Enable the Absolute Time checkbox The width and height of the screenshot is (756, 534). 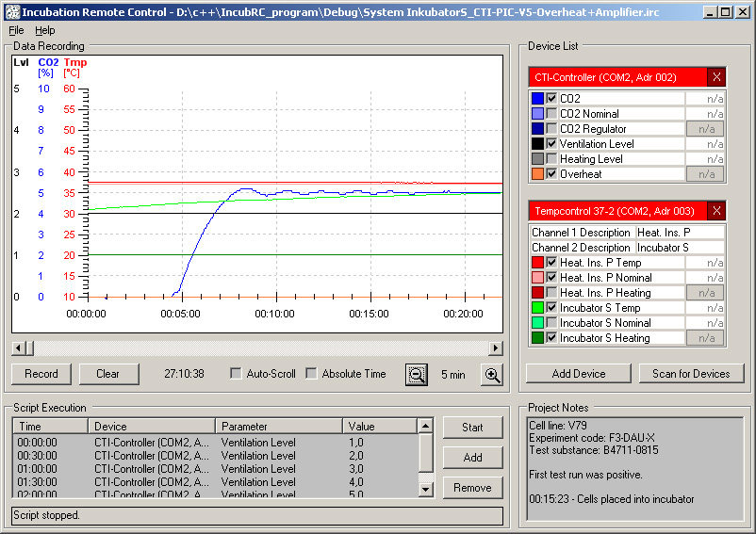[x=311, y=374]
